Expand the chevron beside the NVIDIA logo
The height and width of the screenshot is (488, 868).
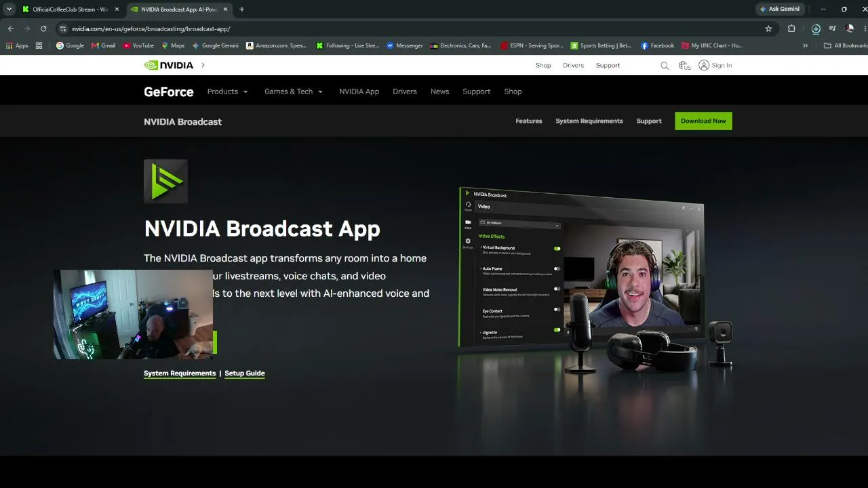pyautogui.click(x=203, y=65)
